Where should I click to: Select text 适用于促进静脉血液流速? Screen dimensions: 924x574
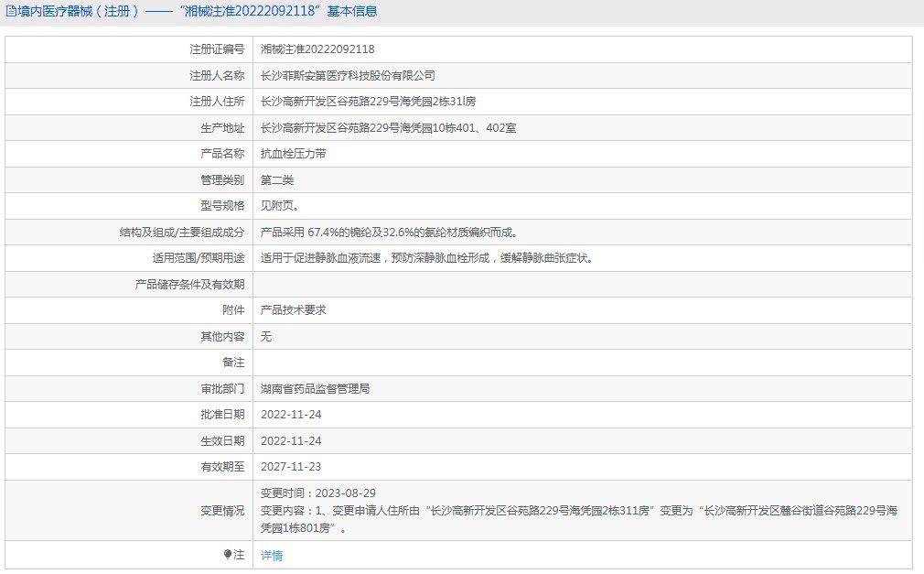tap(320, 258)
